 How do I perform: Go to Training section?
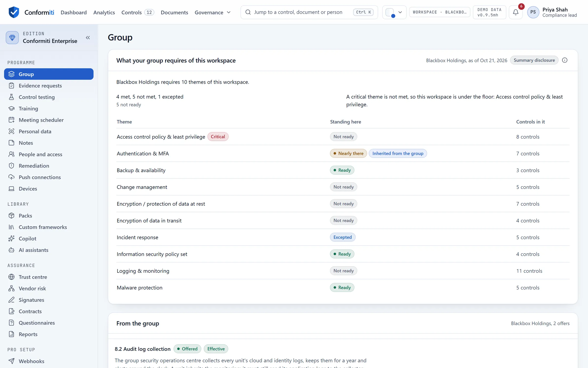pyautogui.click(x=49, y=108)
